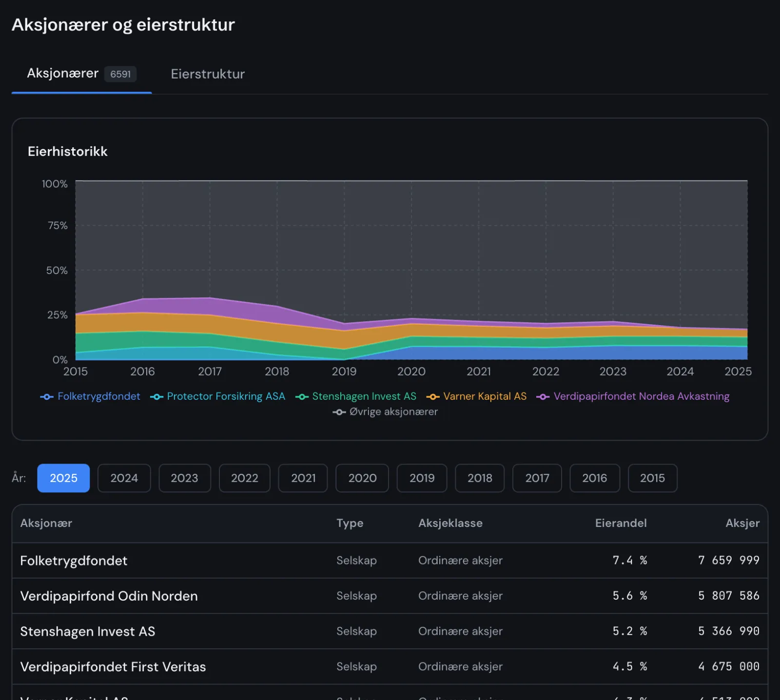Screen dimensions: 780x700
Task: Select year 2017 filter button
Action: click(x=537, y=478)
